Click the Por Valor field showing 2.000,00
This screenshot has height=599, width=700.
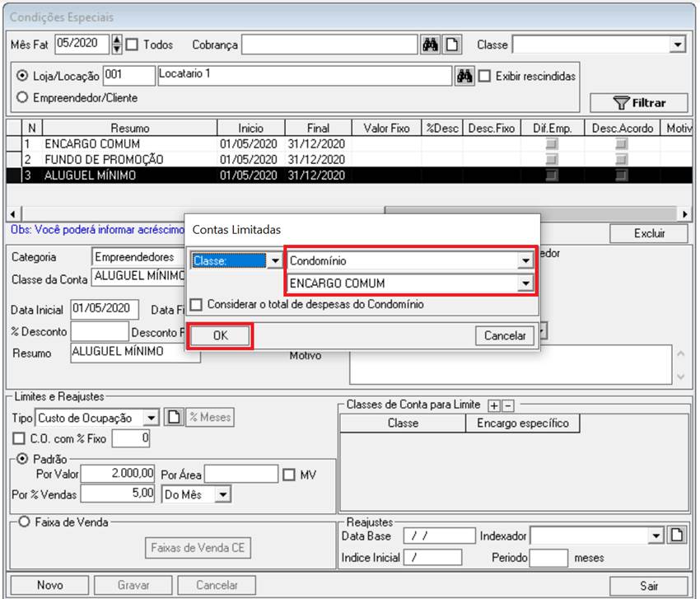[x=118, y=474]
